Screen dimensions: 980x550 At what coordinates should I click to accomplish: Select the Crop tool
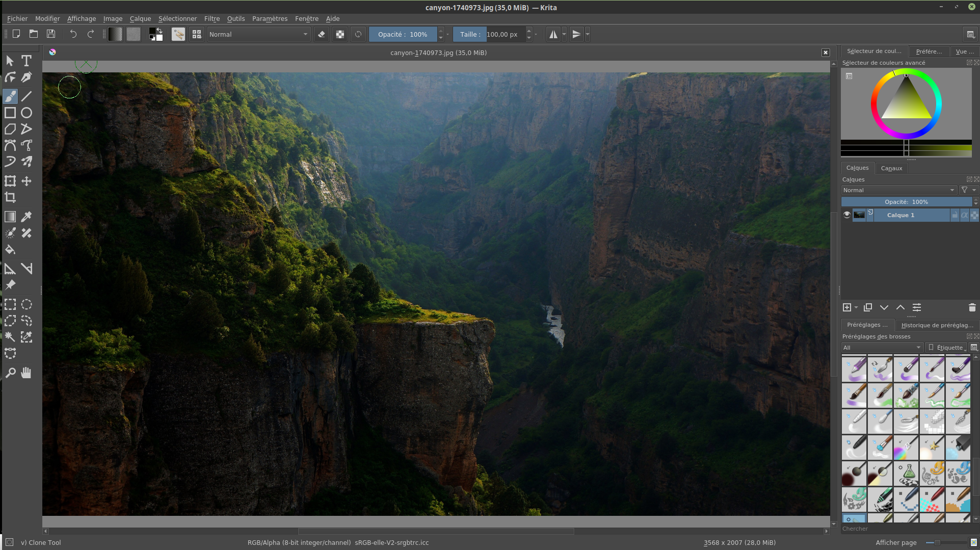coord(10,197)
